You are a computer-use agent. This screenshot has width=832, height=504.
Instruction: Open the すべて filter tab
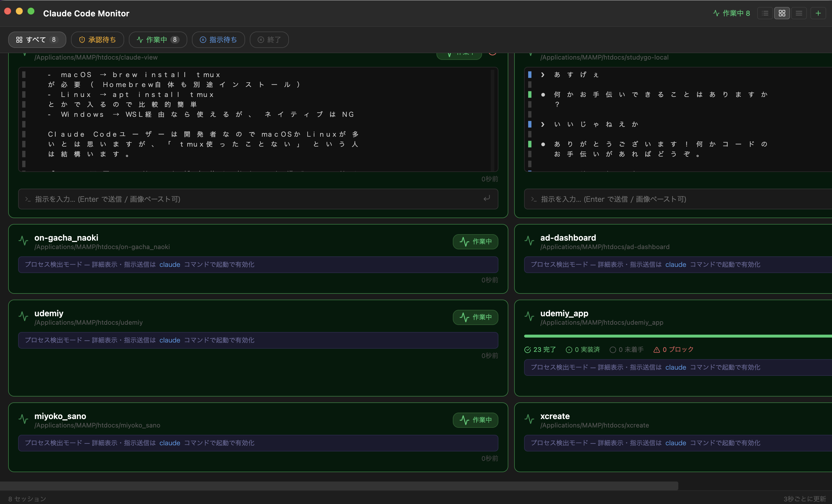coord(37,39)
